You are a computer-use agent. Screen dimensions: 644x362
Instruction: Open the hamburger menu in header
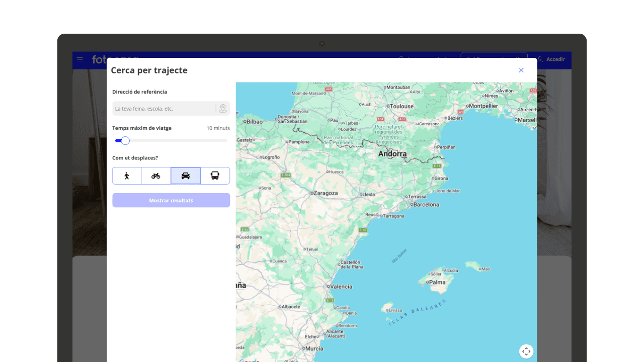(79, 59)
